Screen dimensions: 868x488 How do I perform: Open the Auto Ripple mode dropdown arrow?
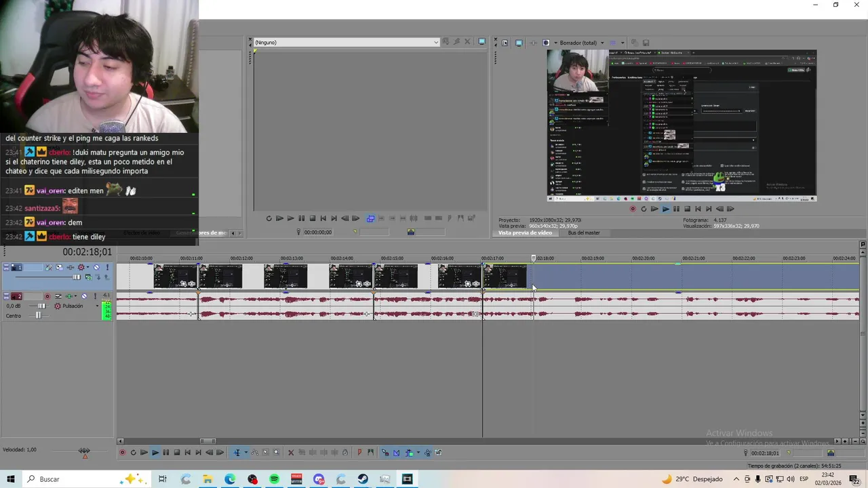tap(418, 452)
